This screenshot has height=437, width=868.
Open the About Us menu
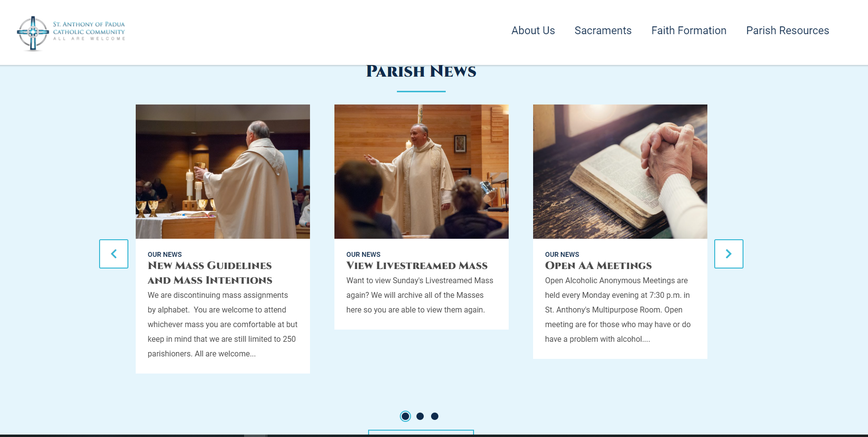tap(533, 30)
